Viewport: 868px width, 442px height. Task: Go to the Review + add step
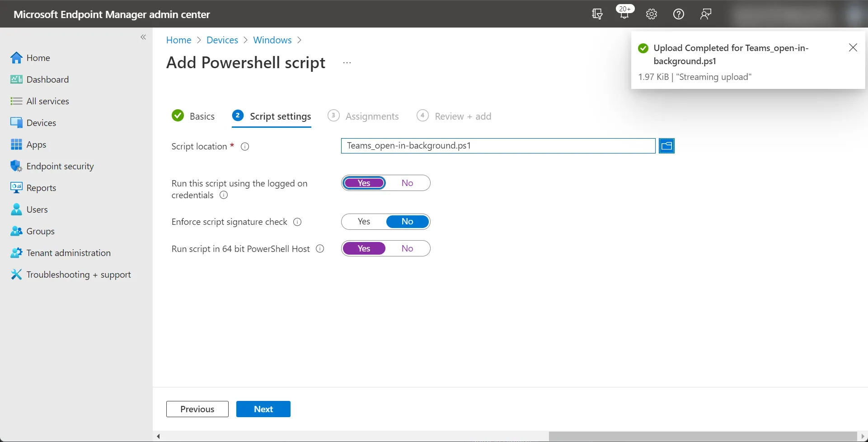tap(454, 116)
